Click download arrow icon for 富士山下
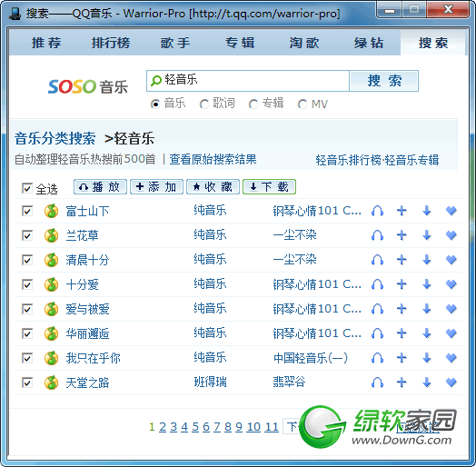Viewport: 476px width, 467px height. click(x=427, y=211)
